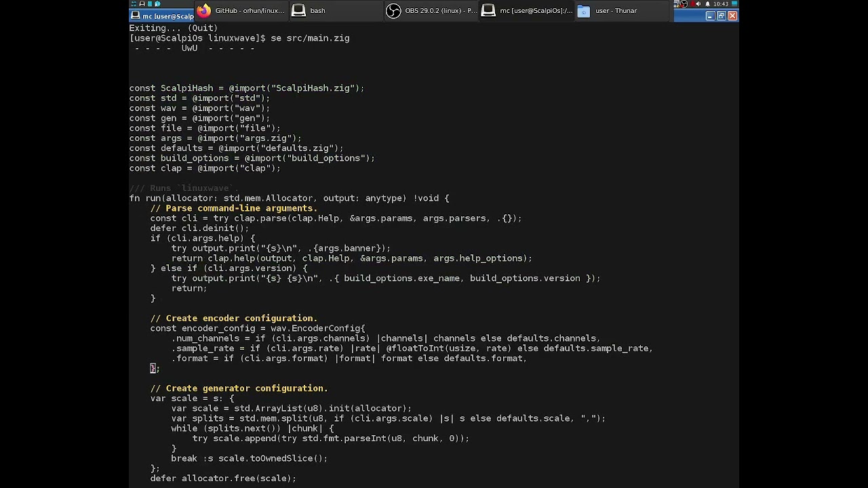Minimize the mc terminal window
Image resolution: width=868 pixels, height=488 pixels.
click(710, 16)
